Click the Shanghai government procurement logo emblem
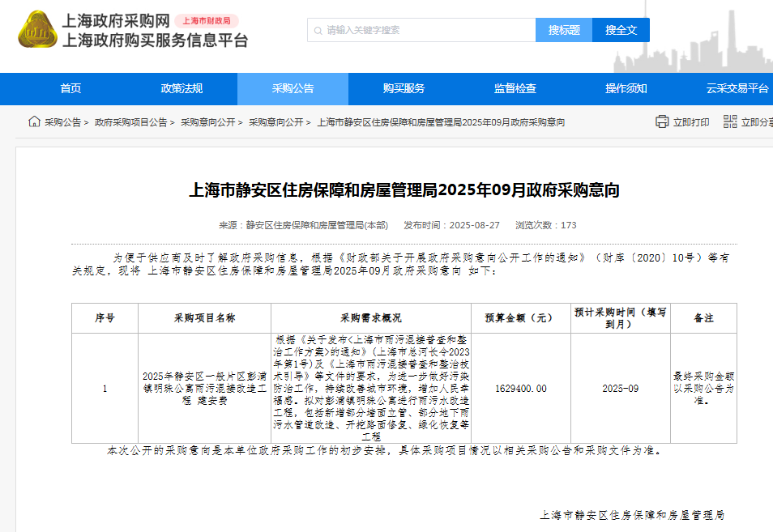Viewport: 773px width, 532px height. 37,30
